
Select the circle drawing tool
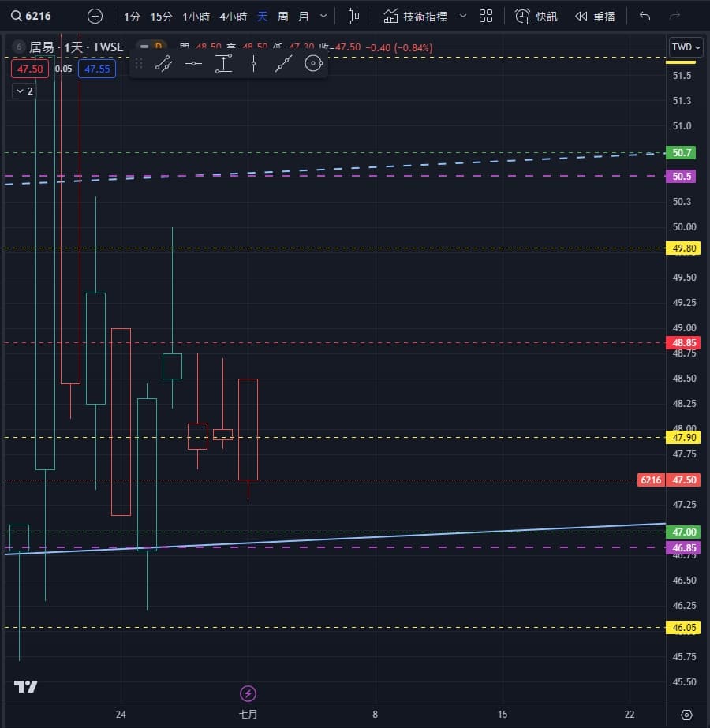313,63
